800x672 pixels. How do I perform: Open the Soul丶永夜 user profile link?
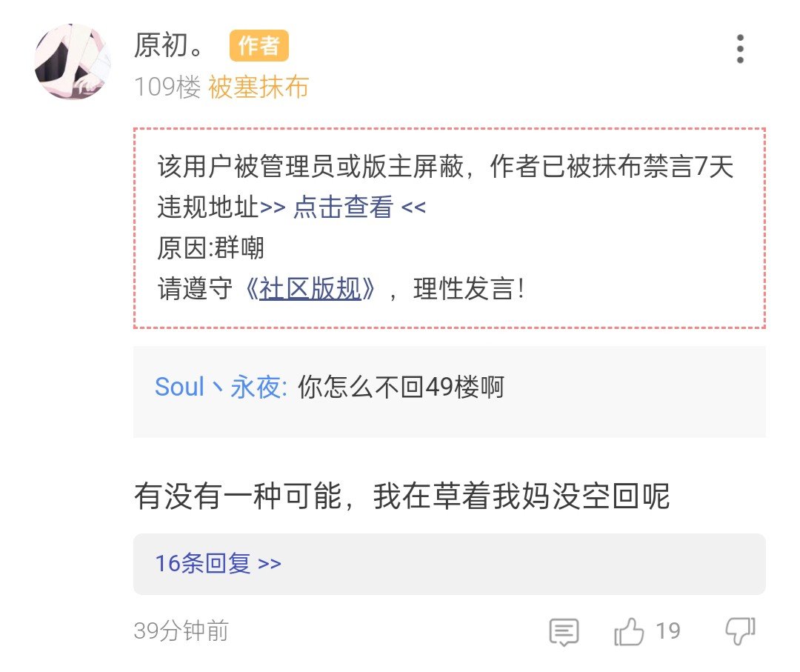point(220,387)
